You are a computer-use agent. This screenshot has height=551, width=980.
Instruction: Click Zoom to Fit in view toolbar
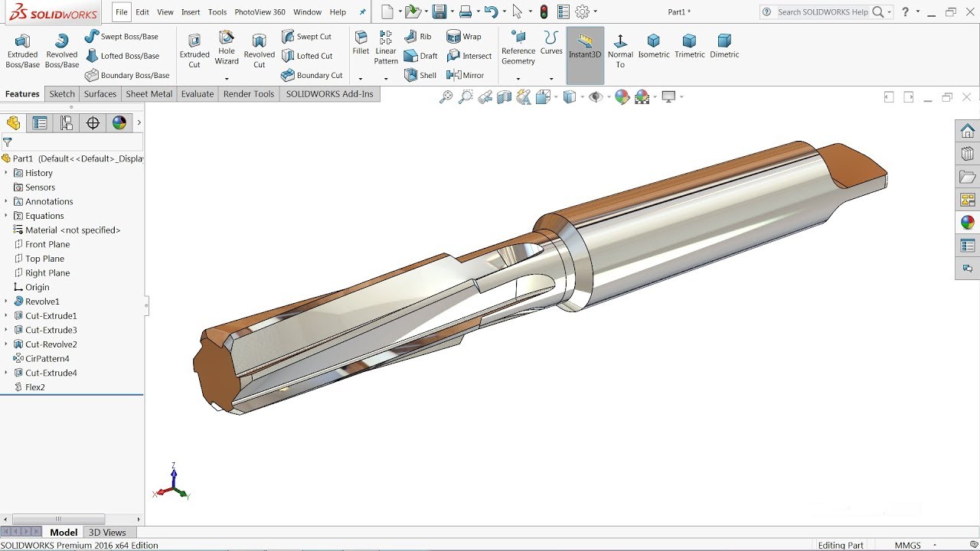[x=446, y=97]
